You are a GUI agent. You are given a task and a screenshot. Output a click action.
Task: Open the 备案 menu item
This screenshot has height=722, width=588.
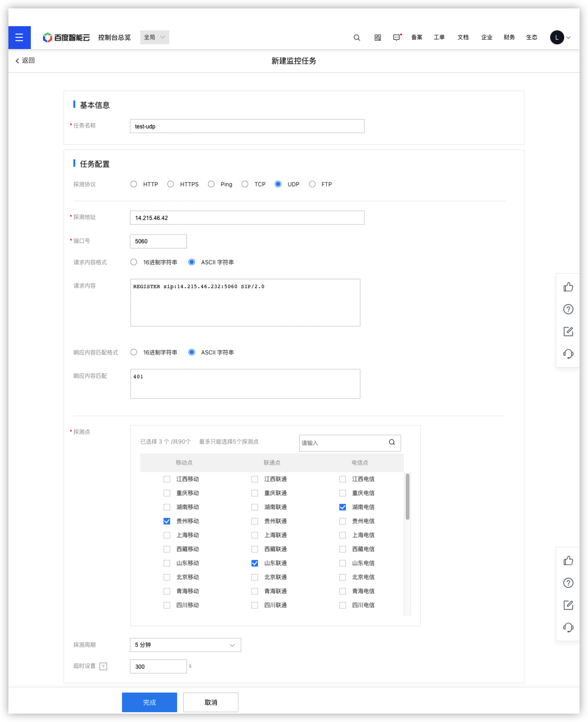pyautogui.click(x=417, y=37)
